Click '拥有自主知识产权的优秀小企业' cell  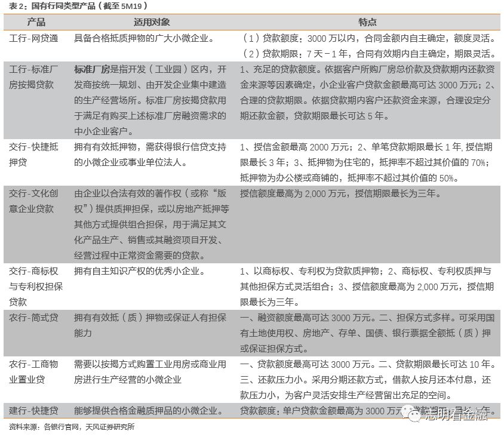140,271
